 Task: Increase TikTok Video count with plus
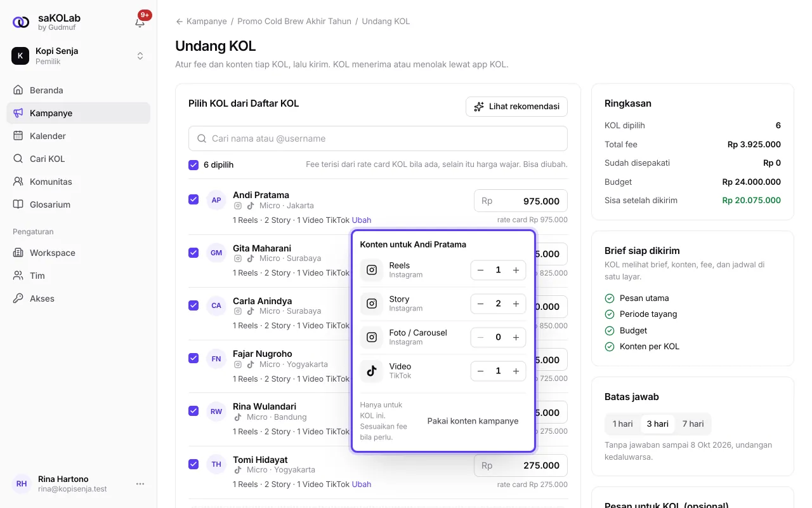pyautogui.click(x=516, y=371)
